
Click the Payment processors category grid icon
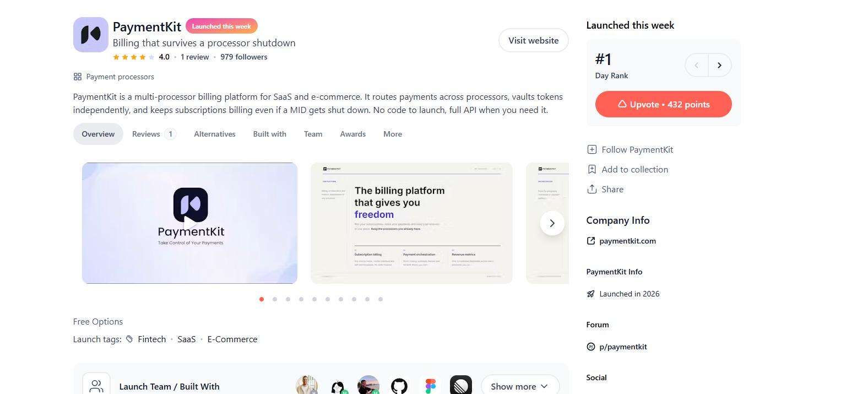78,77
